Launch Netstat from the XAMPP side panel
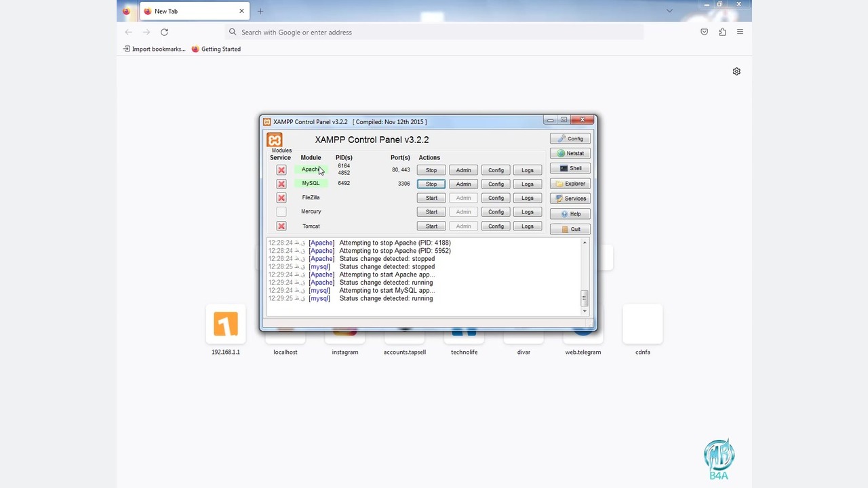 (570, 153)
